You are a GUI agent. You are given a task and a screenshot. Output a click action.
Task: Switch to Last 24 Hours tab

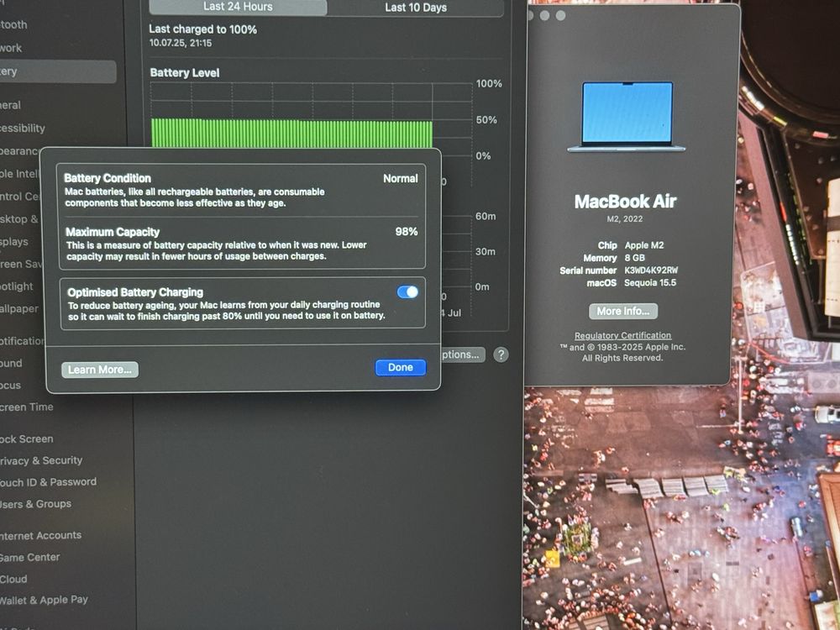click(238, 7)
